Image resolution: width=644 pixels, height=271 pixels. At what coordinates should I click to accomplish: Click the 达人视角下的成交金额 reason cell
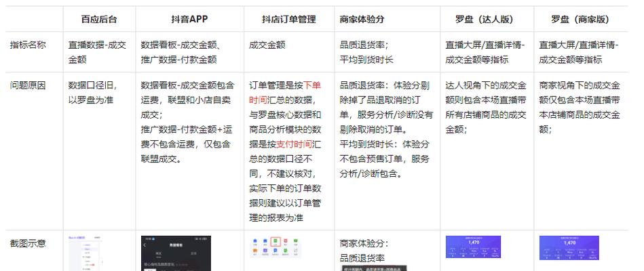[x=486, y=108]
